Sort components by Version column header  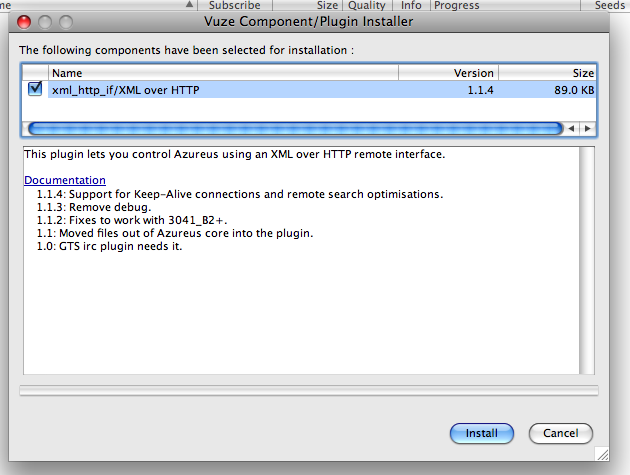click(448, 73)
